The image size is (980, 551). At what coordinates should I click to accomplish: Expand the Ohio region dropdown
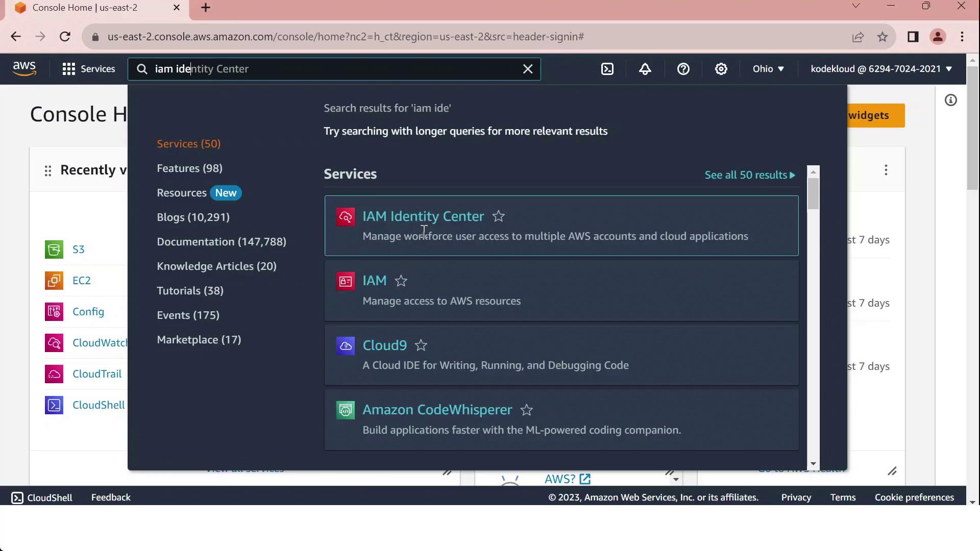[768, 69]
